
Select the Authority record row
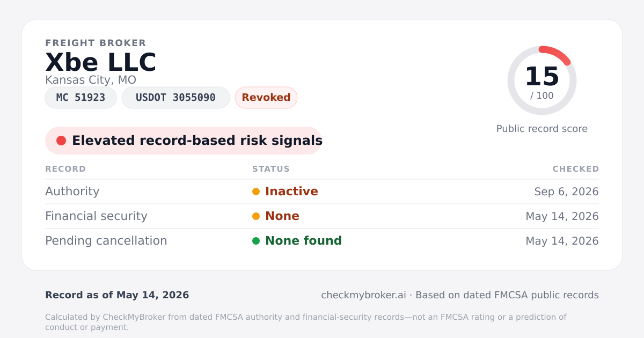pyautogui.click(x=322, y=192)
